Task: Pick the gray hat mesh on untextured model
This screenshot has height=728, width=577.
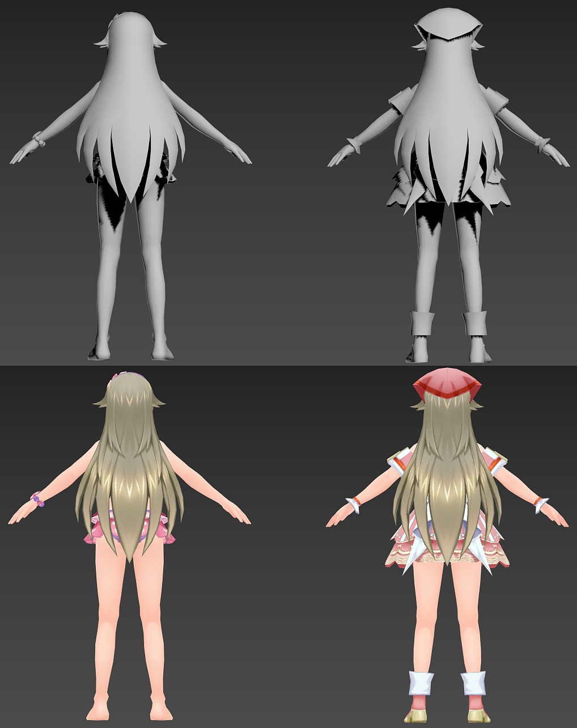Action: click(x=448, y=25)
